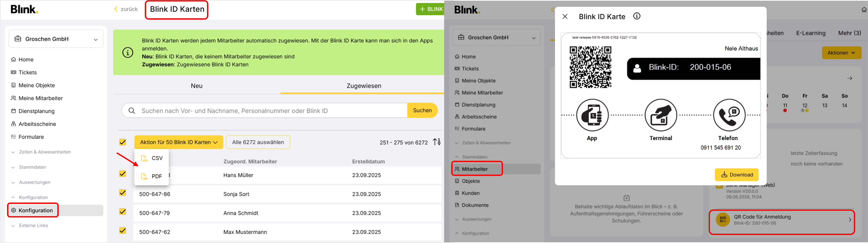
Task: Expand Externe Links section
Action: (x=30, y=225)
